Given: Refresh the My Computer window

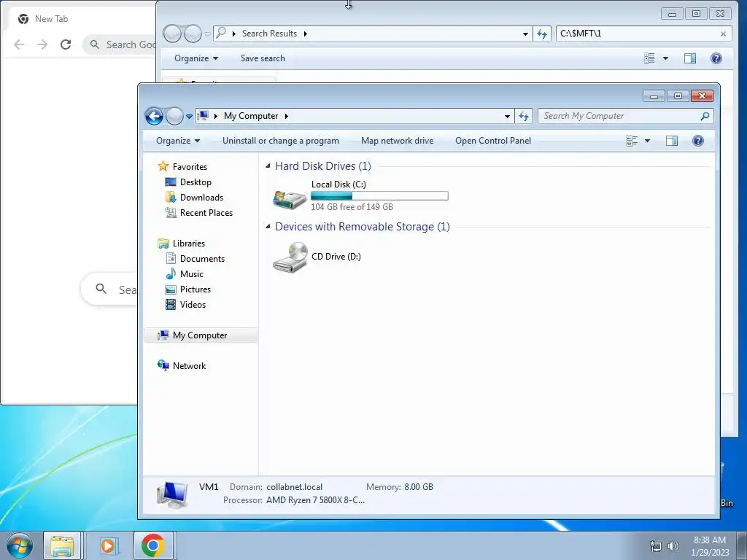Looking at the screenshot, I should pos(524,116).
